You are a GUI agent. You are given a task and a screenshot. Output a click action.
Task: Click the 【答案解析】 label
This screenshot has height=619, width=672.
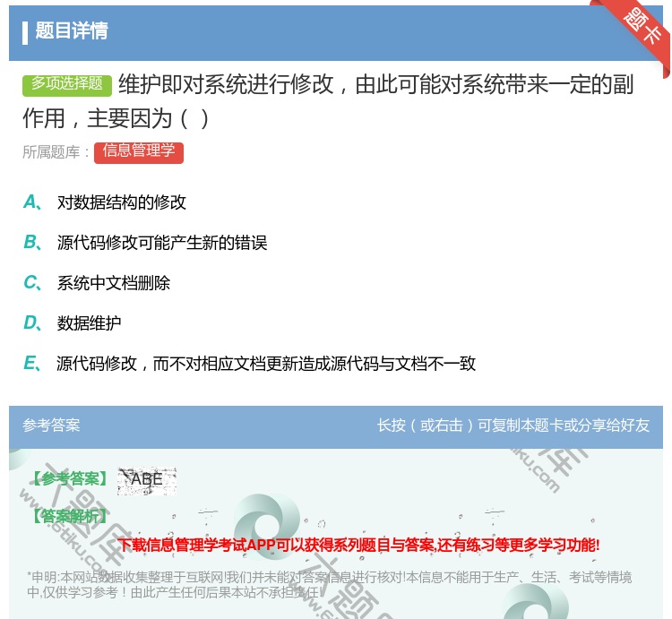coord(70,516)
